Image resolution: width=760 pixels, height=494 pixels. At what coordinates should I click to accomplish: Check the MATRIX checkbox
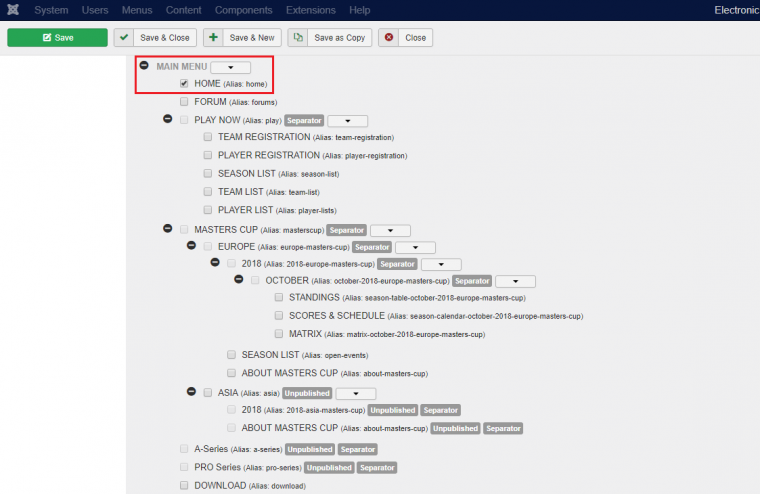click(x=279, y=334)
